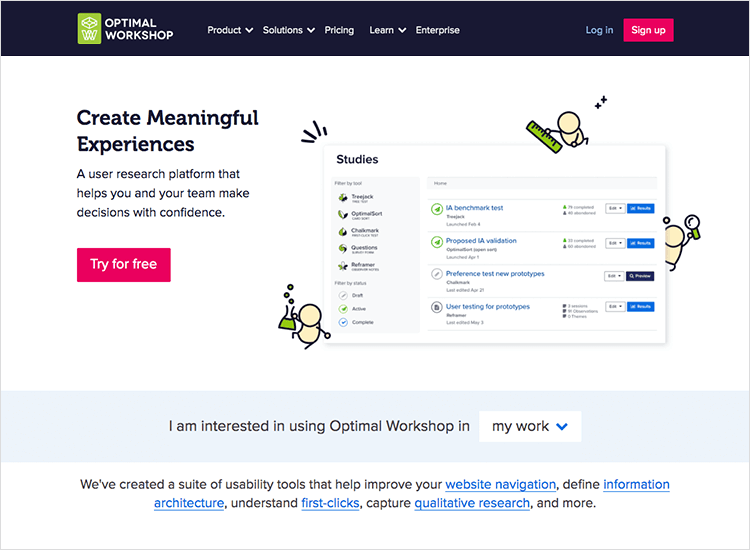Click draft icon of Preference test study
This screenshot has height=550, width=750.
click(x=436, y=274)
